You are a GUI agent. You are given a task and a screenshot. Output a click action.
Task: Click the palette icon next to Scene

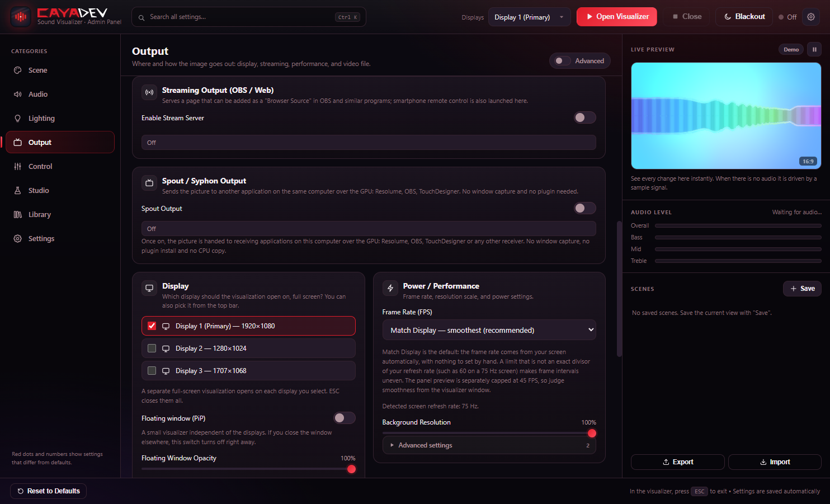(18, 70)
